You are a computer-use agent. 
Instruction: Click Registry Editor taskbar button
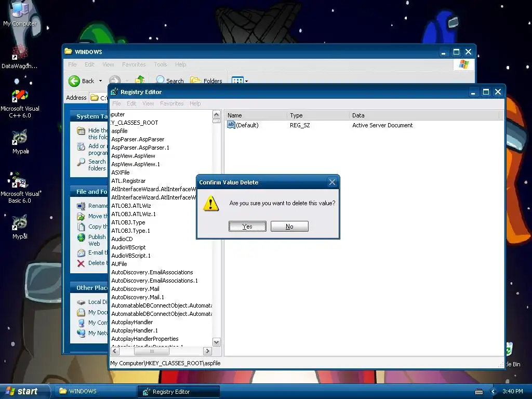click(x=179, y=392)
